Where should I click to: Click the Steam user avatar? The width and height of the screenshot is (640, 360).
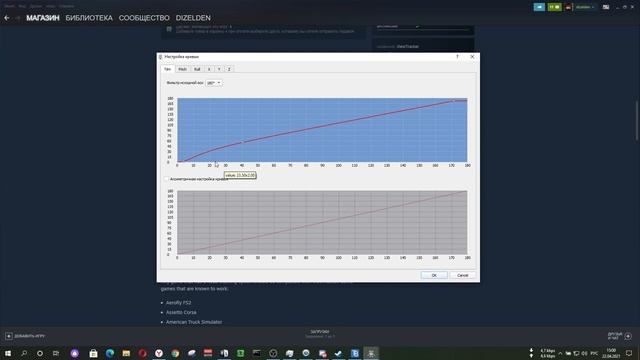(568, 7)
